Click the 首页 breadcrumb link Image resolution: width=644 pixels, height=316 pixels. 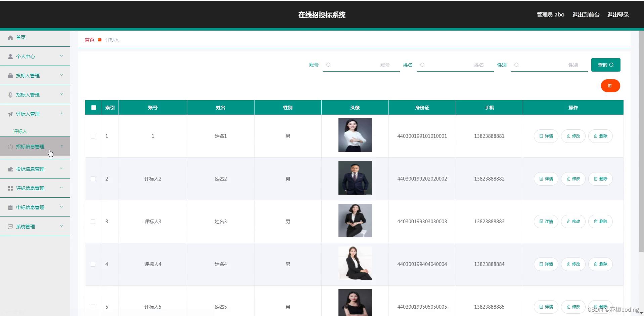coord(90,40)
